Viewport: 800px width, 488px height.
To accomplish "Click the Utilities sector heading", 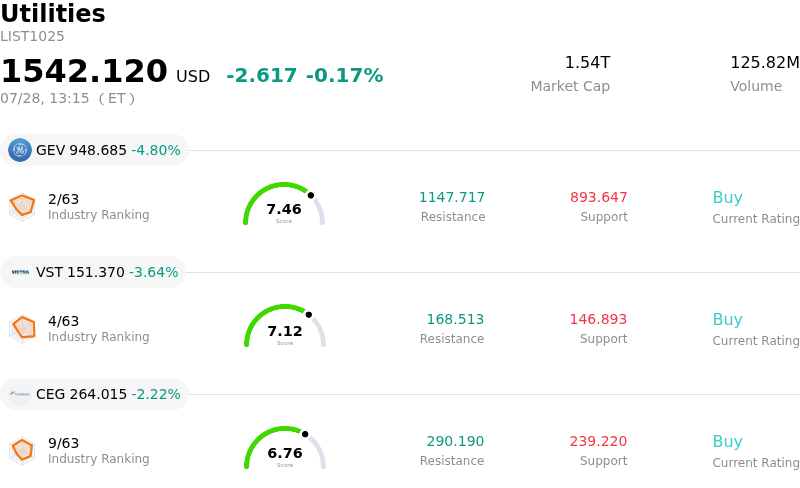I will [53, 13].
